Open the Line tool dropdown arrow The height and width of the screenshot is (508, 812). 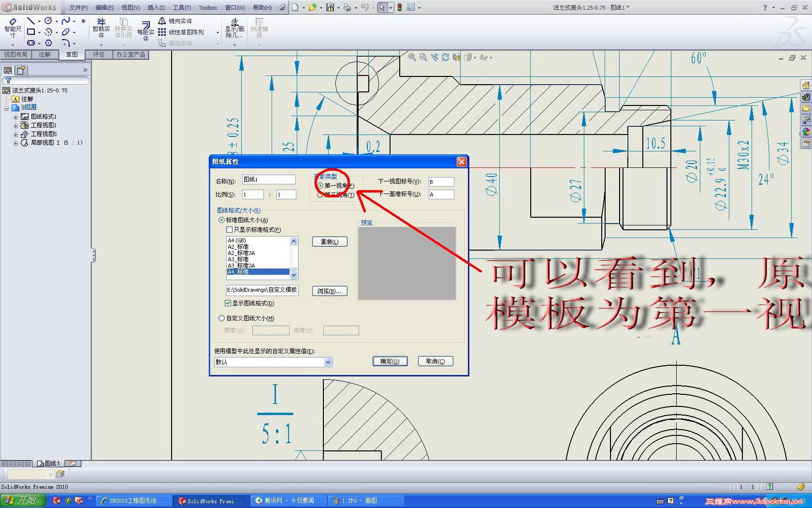pos(39,21)
